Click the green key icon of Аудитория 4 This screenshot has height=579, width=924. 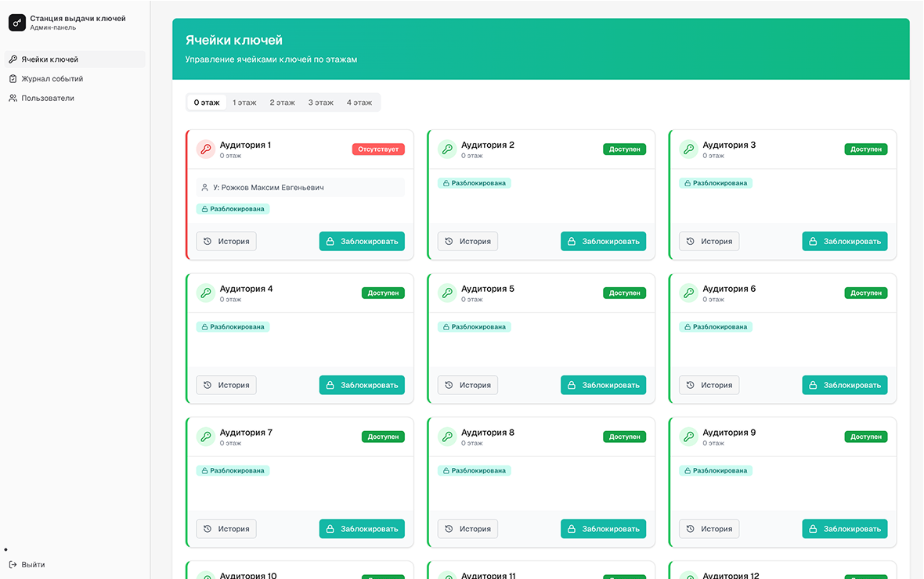coord(206,293)
